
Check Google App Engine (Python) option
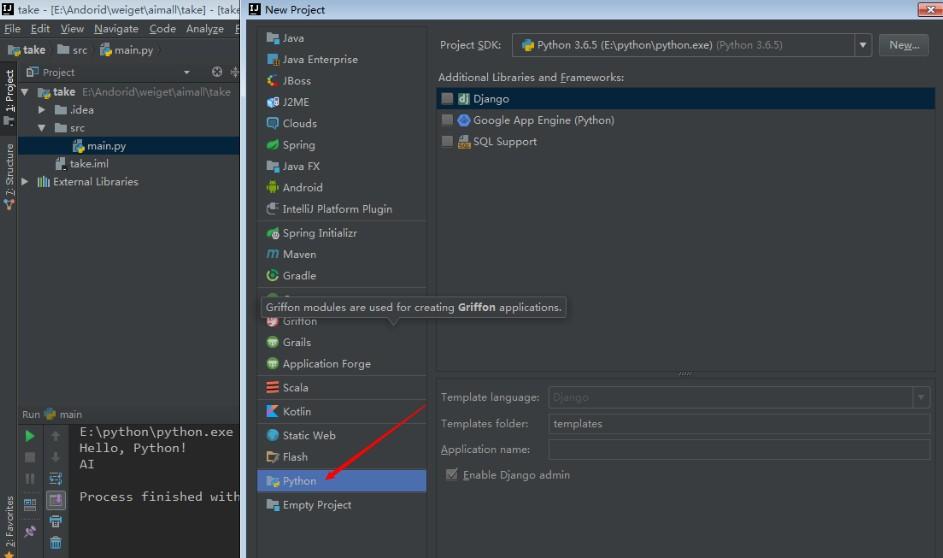447,120
